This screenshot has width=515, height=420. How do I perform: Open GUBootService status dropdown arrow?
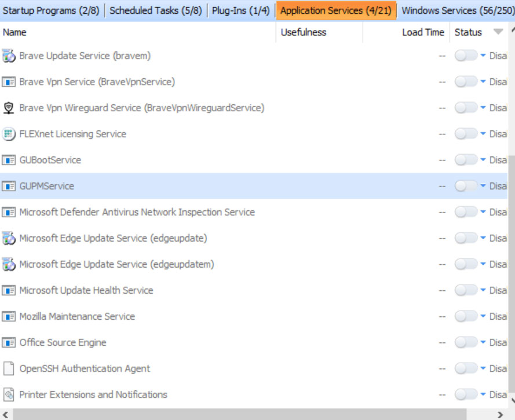(x=483, y=159)
